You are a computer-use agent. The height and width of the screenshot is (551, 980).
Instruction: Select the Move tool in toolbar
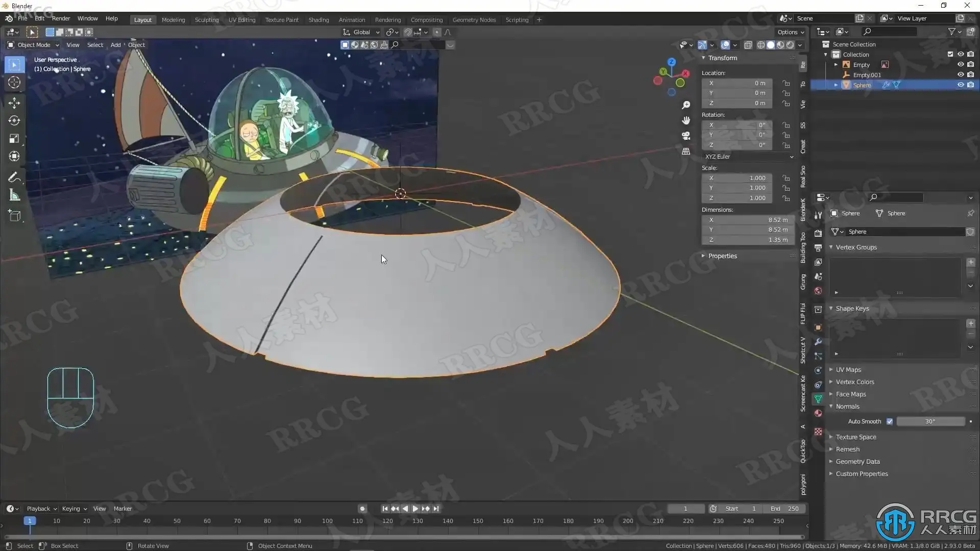coord(14,103)
